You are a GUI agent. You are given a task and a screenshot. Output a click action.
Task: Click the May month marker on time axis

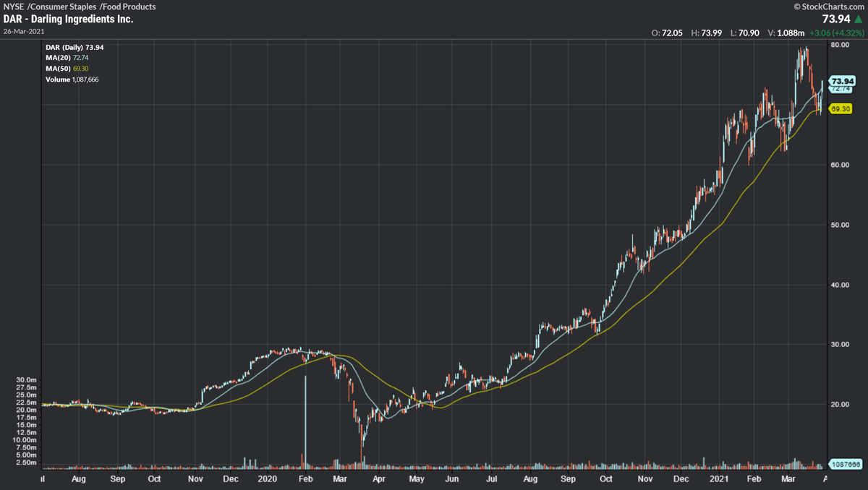pyautogui.click(x=417, y=479)
